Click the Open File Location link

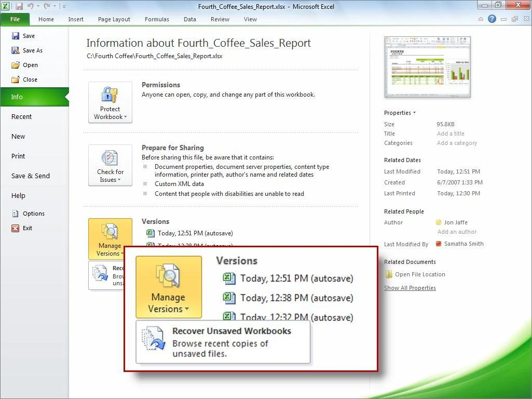tap(415, 274)
